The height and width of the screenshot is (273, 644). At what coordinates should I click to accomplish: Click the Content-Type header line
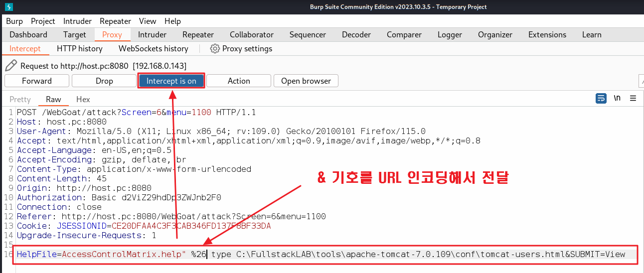click(134, 169)
